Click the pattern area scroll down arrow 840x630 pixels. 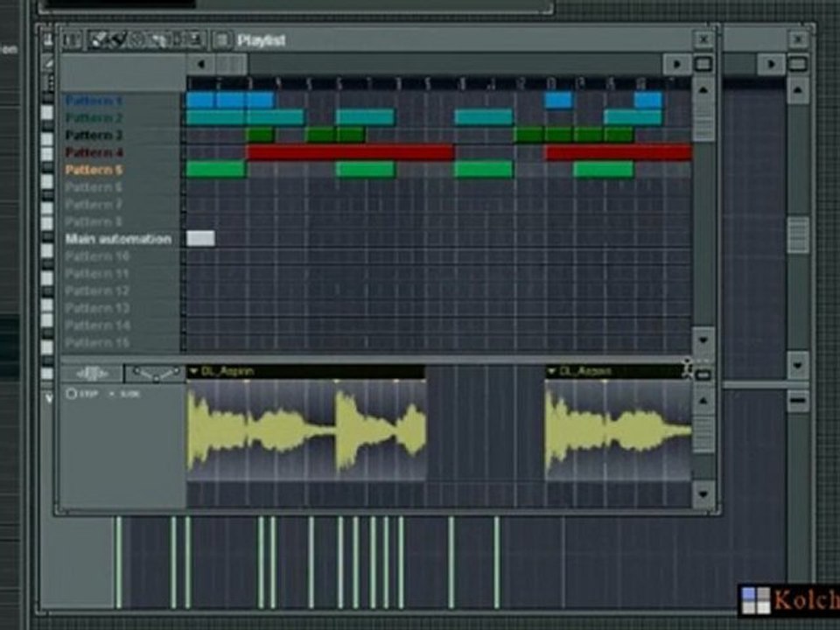[703, 339]
